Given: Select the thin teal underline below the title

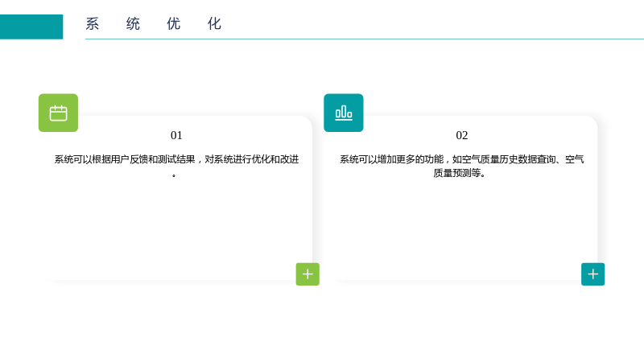Looking at the screenshot, I should [365, 39].
